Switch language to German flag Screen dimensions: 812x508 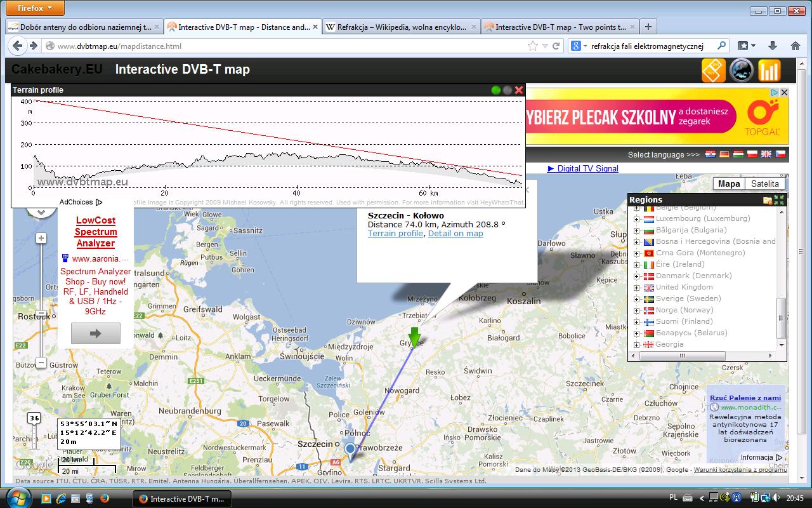[724, 154]
